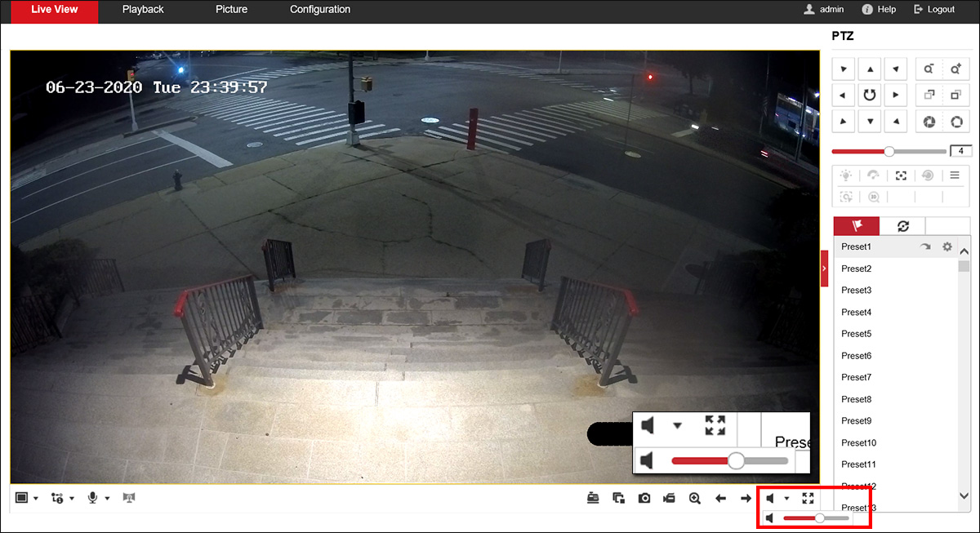Click the focus far icon
The image size is (980, 533).
pyautogui.click(x=956, y=95)
